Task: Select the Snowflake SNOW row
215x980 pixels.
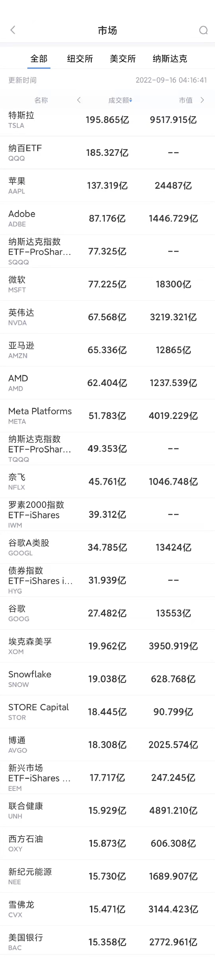Action: pyautogui.click(x=107, y=679)
